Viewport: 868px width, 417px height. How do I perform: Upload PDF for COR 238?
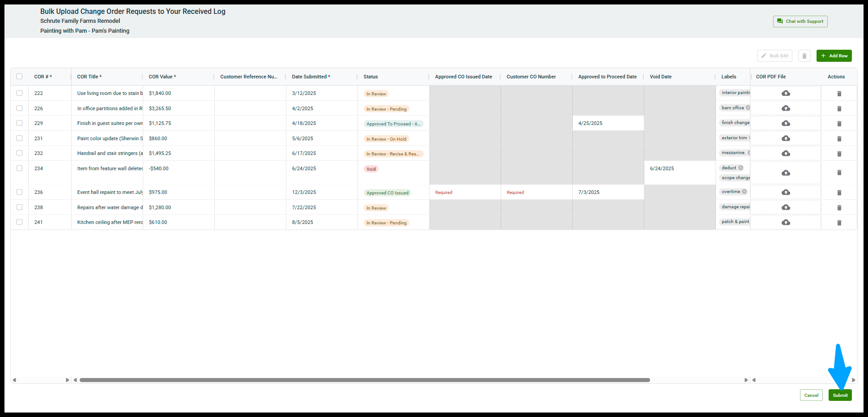[x=786, y=207]
